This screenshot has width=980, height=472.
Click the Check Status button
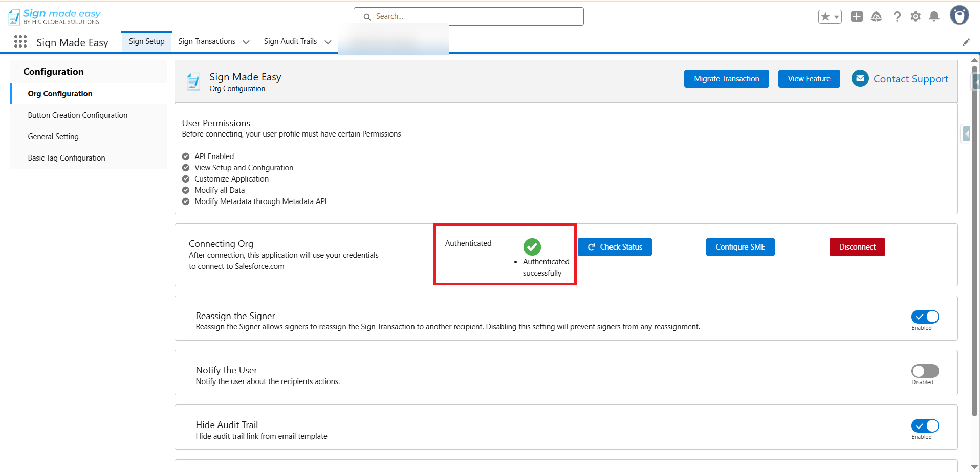coord(615,247)
